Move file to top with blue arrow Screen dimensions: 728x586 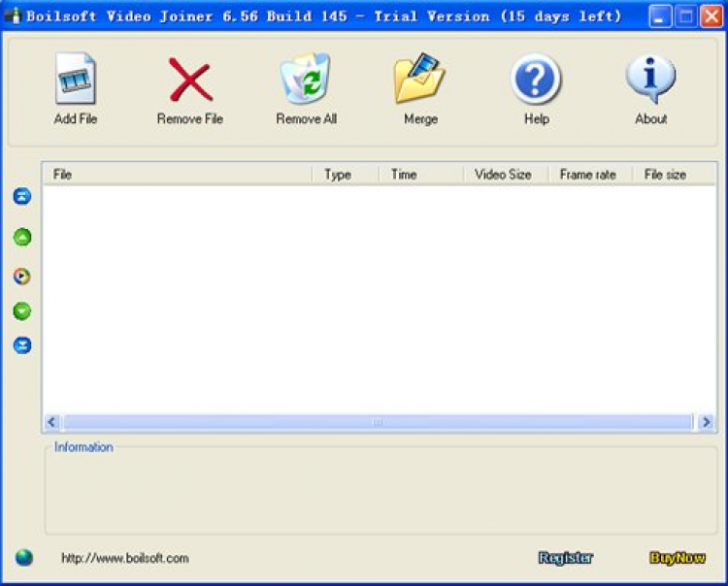pyautogui.click(x=22, y=196)
